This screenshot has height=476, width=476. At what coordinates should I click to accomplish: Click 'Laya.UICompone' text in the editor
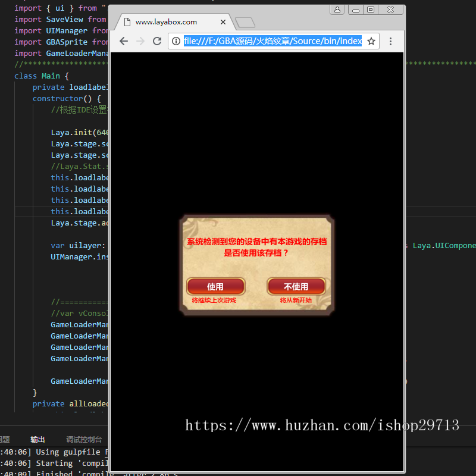click(x=444, y=245)
